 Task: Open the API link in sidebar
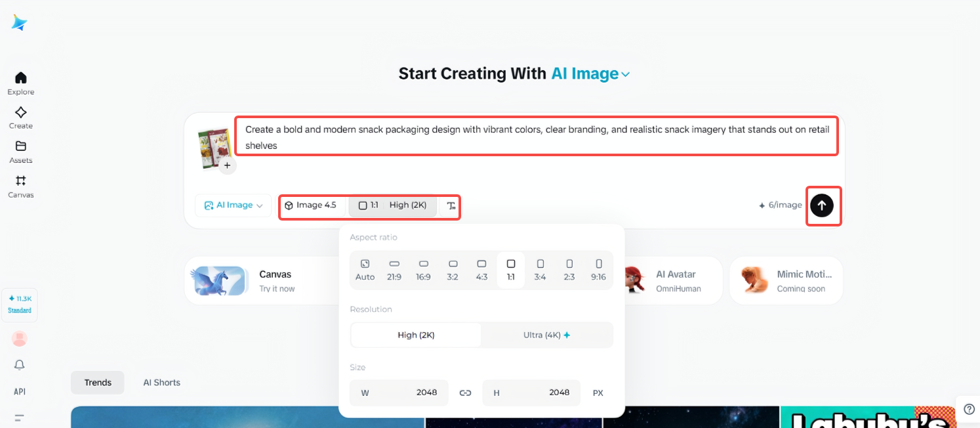click(x=20, y=391)
